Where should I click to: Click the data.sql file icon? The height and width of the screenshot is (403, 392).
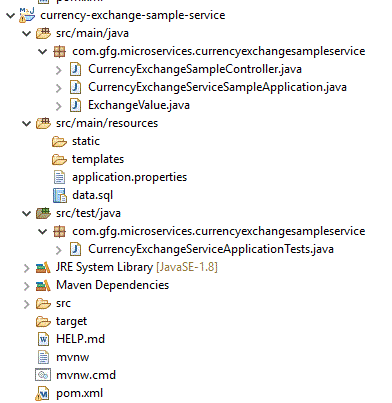(60, 195)
